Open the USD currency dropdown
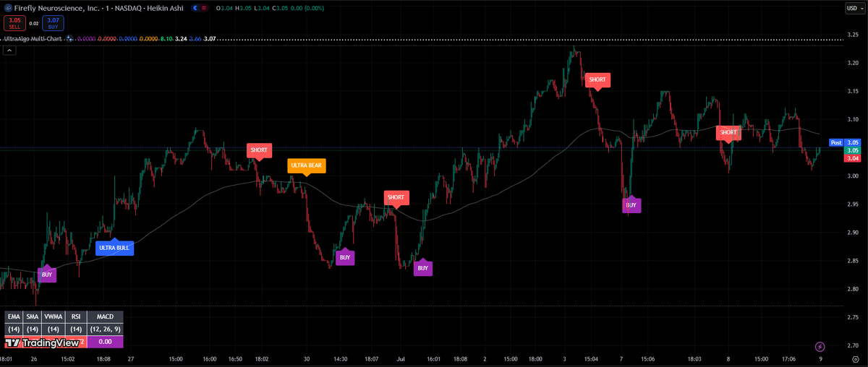 (854, 8)
